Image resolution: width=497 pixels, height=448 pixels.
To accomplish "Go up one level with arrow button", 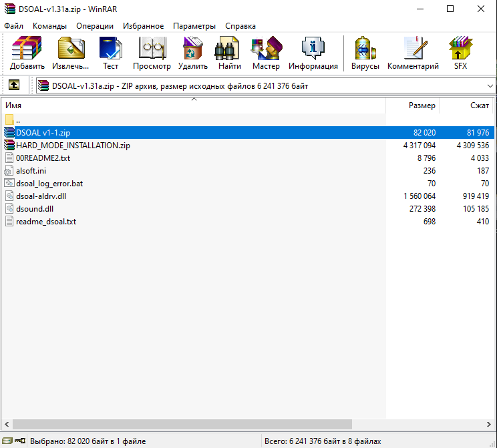I will tap(13, 85).
